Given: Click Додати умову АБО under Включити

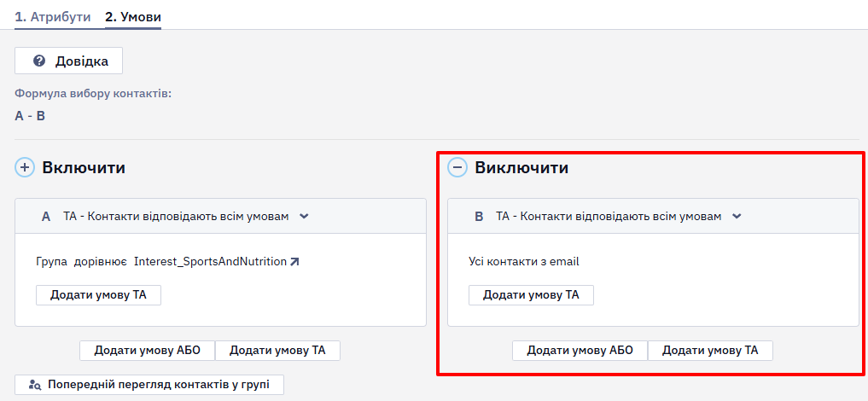Looking at the screenshot, I should [148, 351].
